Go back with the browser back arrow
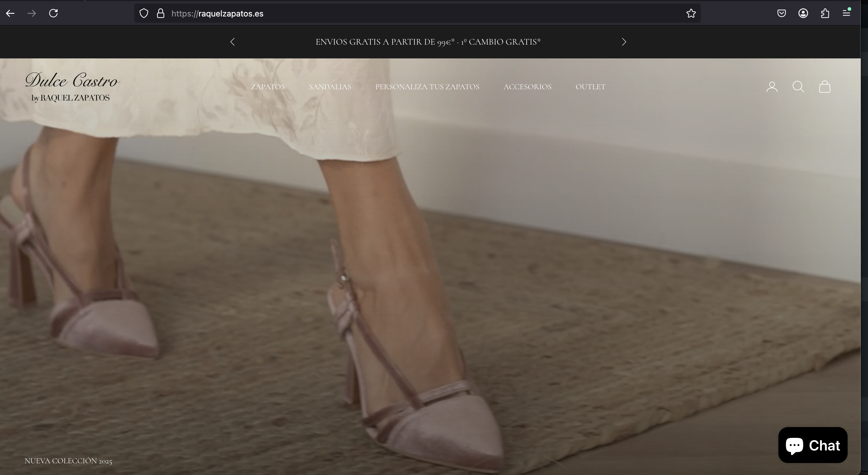 click(10, 13)
